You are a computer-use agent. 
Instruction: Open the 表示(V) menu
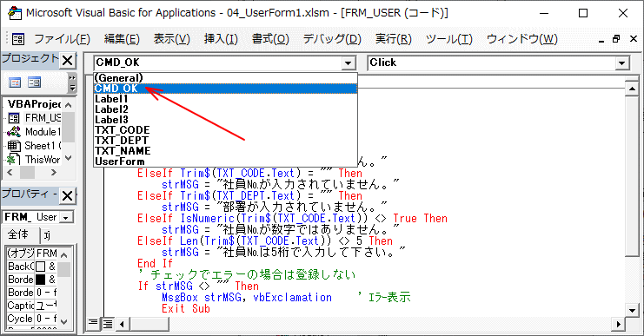(x=172, y=39)
